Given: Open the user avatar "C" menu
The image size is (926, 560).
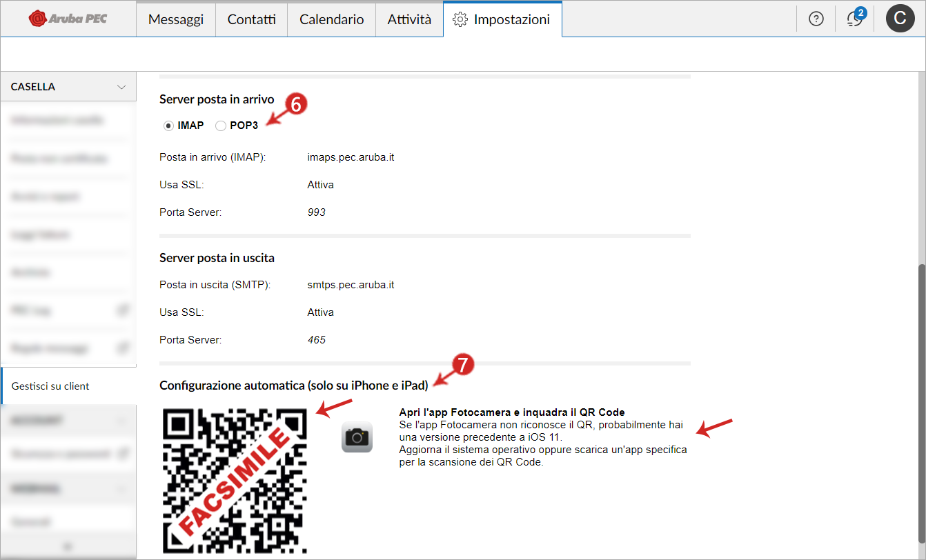Looking at the screenshot, I should [899, 19].
